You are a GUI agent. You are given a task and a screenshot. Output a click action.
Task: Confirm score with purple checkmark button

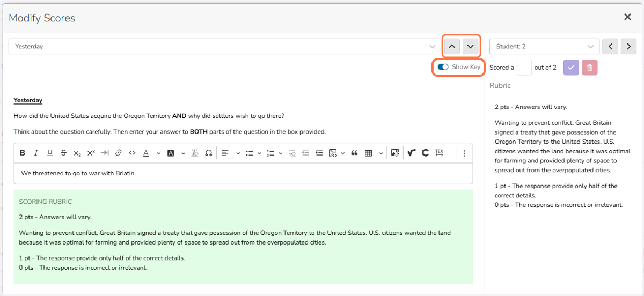coord(571,68)
